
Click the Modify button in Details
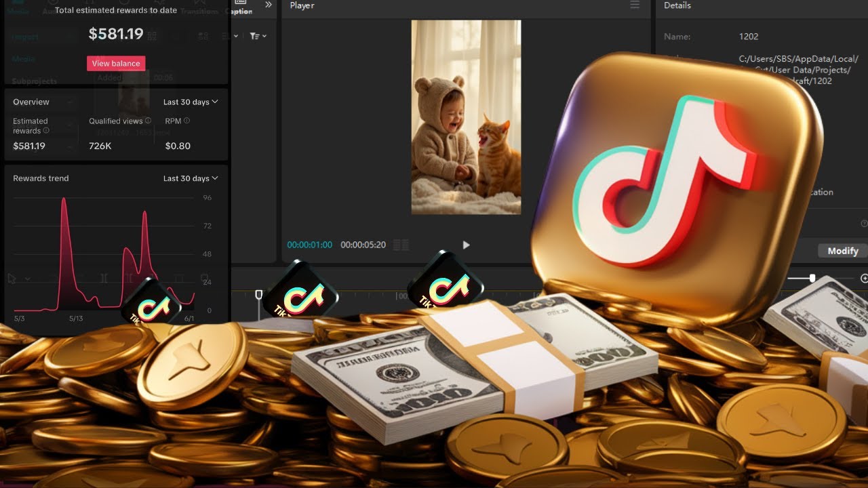pyautogui.click(x=843, y=251)
